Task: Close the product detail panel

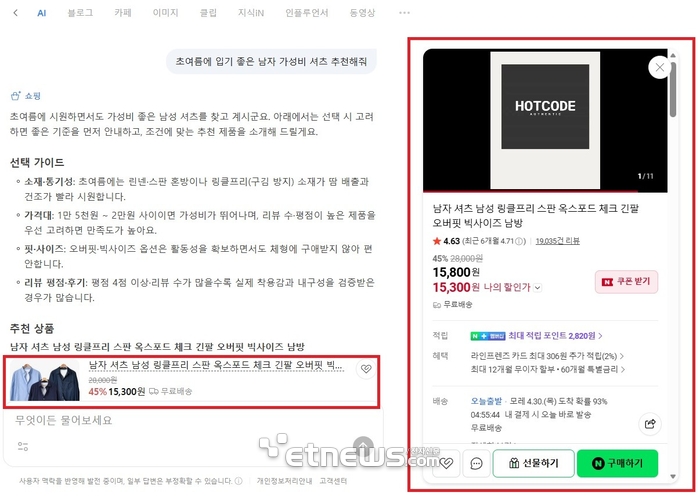Action: click(x=659, y=67)
